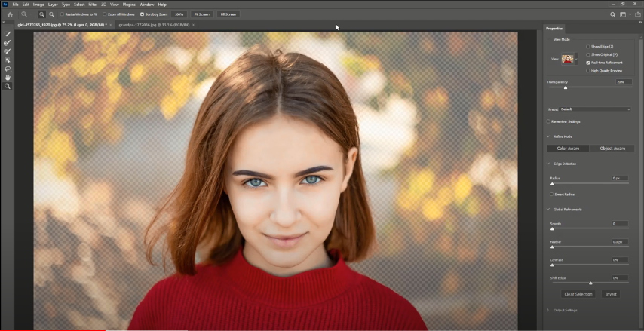644x331 pixels.
Task: Enable the Show Edge checkbox
Action: 588,47
